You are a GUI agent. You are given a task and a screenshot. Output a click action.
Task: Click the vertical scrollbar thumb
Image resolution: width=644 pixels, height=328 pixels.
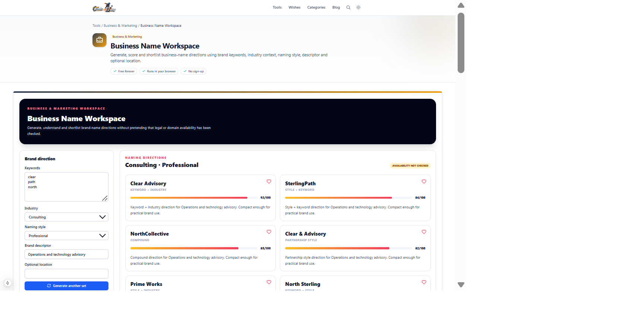461,43
